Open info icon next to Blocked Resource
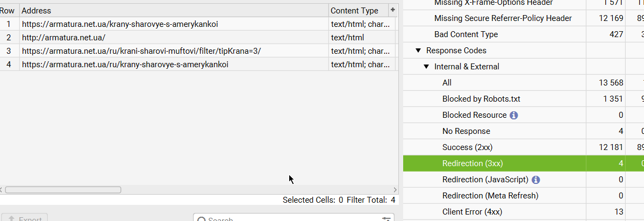 [514, 116]
